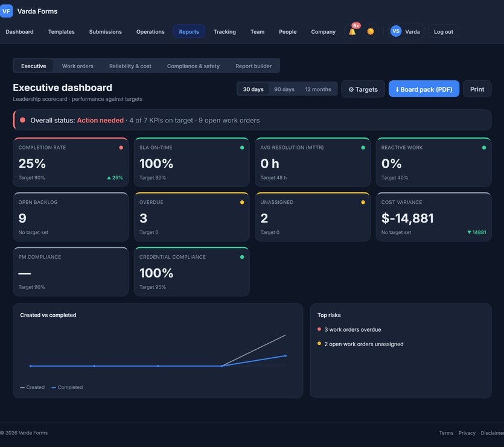Click the red Completion Rate status dot

click(x=121, y=148)
